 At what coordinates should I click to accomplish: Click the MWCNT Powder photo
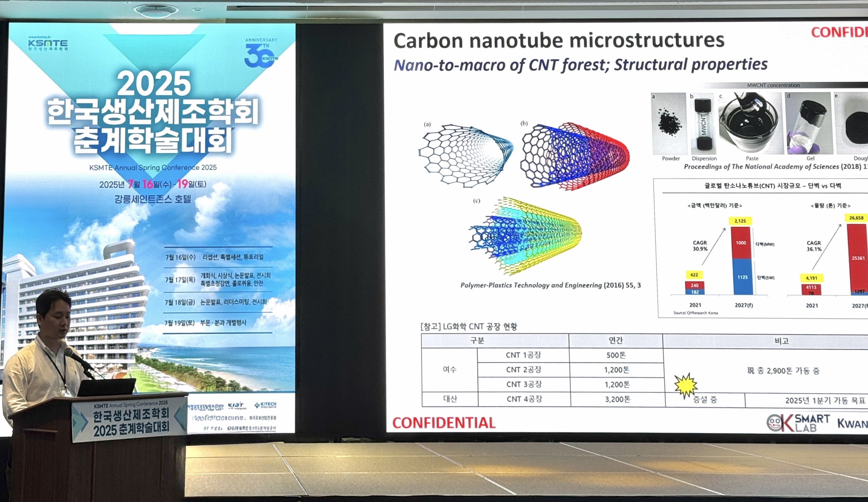669,123
